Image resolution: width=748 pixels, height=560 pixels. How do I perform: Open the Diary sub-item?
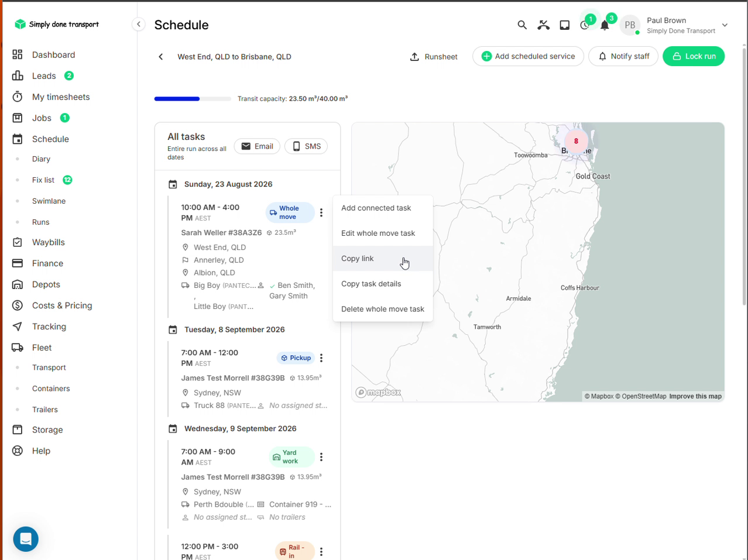pos(41,159)
